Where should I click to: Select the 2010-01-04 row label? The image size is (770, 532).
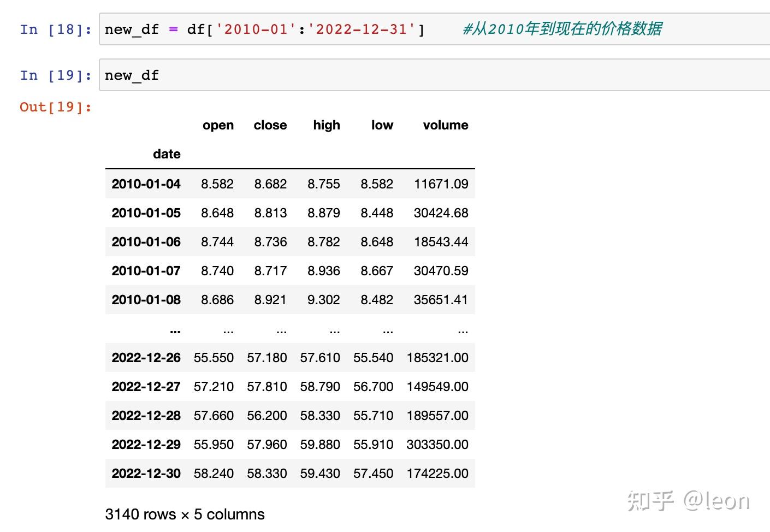point(146,184)
